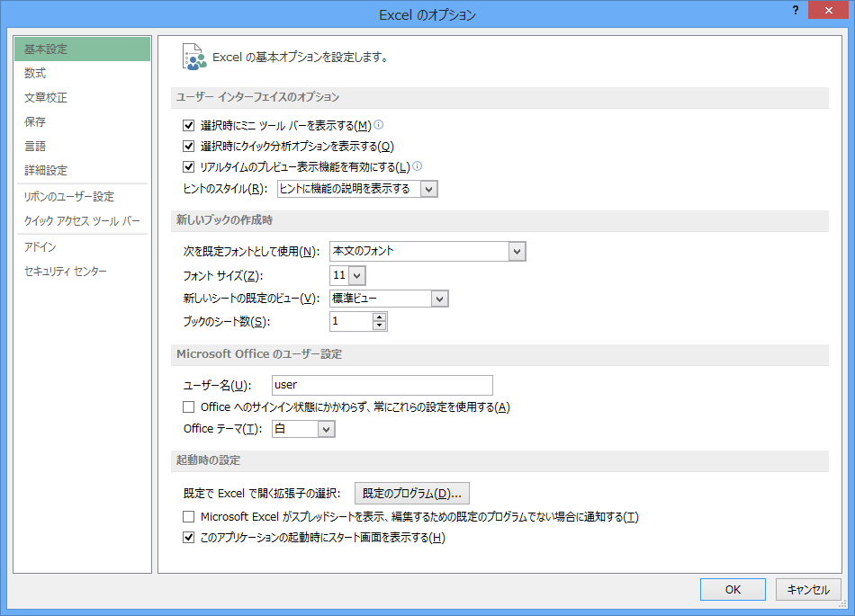Click the 新しいブックの作成時 section heading
The height and width of the screenshot is (616, 855).
pyautogui.click(x=224, y=220)
